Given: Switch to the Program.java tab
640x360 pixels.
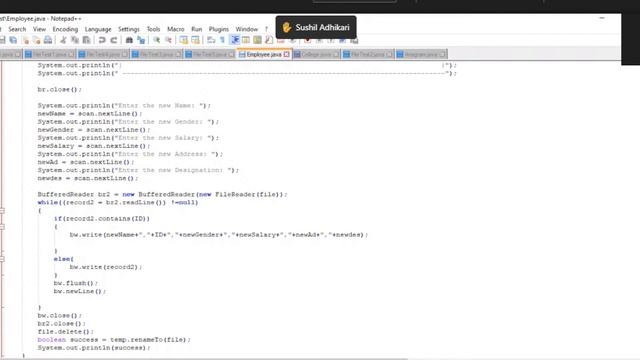Looking at the screenshot, I should (x=421, y=54).
